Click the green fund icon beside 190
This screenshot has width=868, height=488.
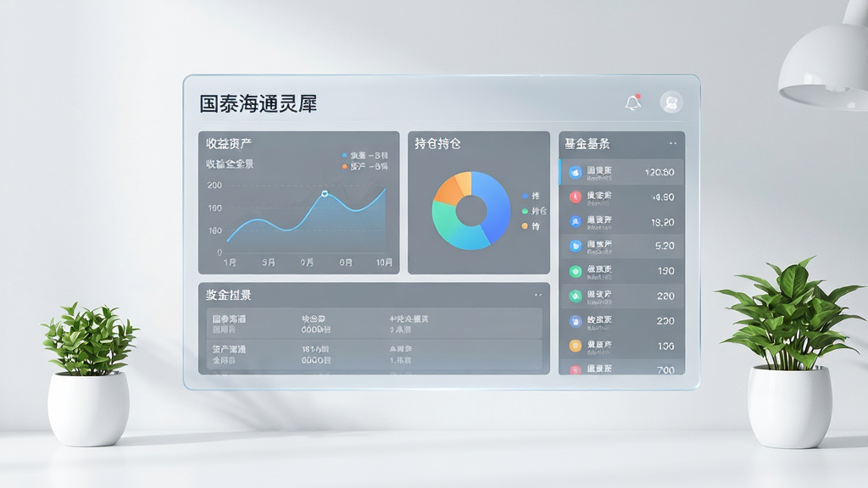point(576,271)
